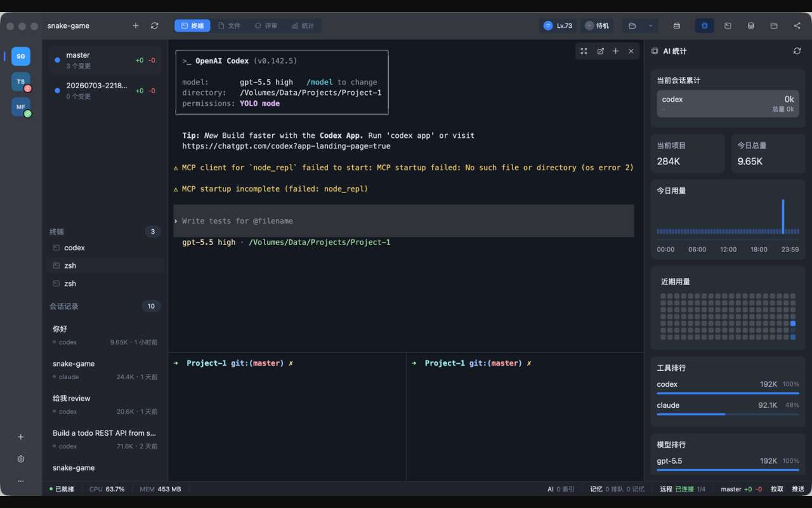The width and height of the screenshot is (812, 508).
Task: Open the snake-game session by claude 24.4K
Action: [x=105, y=370]
